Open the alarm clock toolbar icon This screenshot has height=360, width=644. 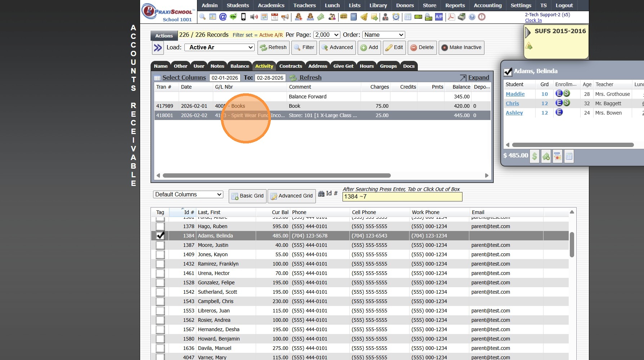click(x=396, y=17)
